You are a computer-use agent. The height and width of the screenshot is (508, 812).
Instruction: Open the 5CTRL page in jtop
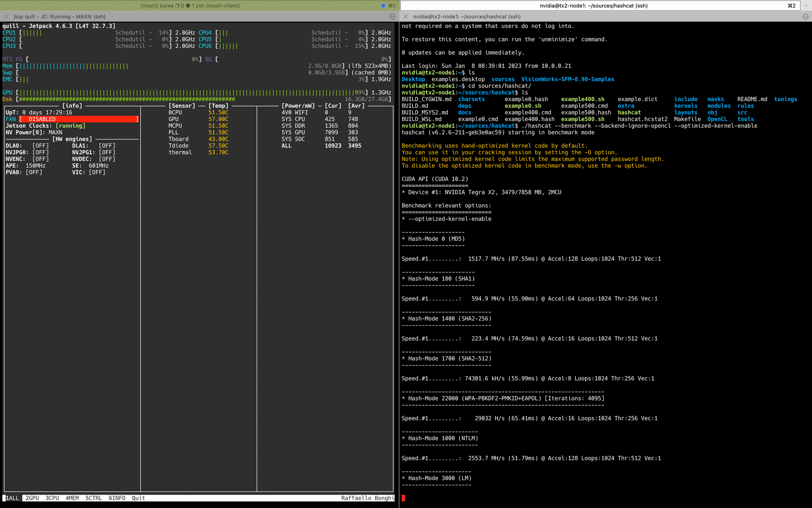94,498
